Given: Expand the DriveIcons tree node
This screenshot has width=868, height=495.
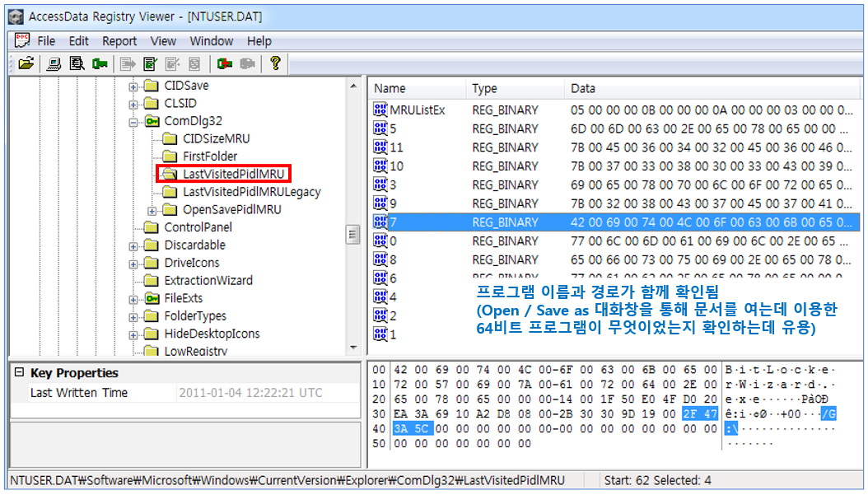Looking at the screenshot, I should pyautogui.click(x=133, y=264).
